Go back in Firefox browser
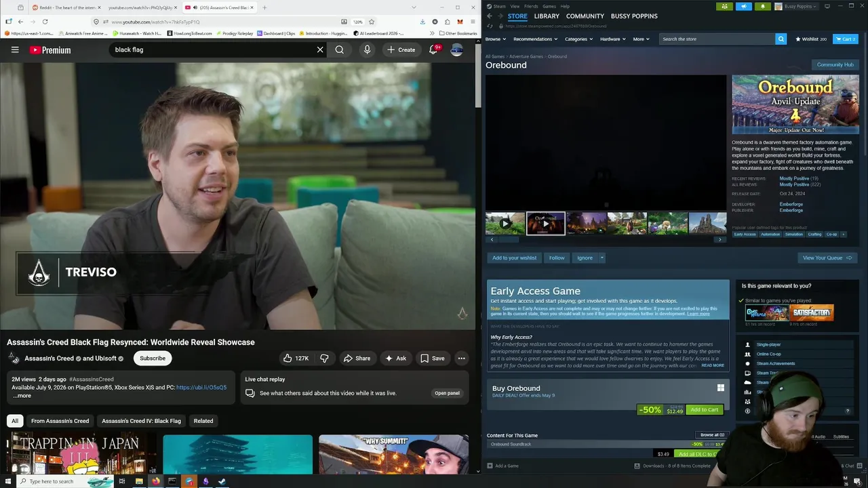Viewport: 868px width, 488px height. [x=20, y=22]
